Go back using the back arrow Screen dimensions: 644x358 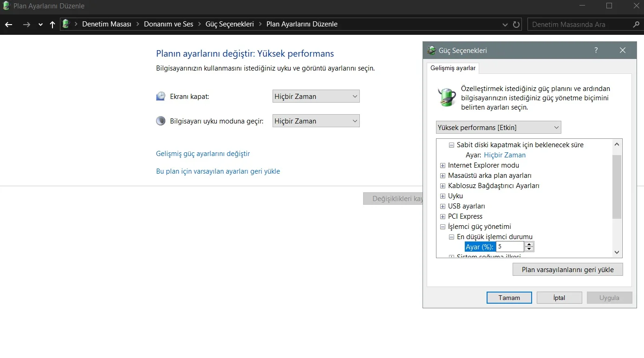coord(8,24)
